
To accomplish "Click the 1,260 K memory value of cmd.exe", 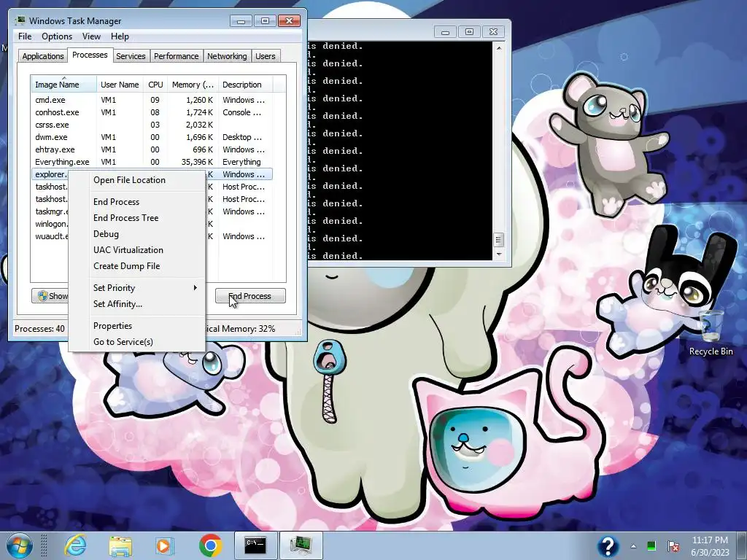I will coord(199,100).
